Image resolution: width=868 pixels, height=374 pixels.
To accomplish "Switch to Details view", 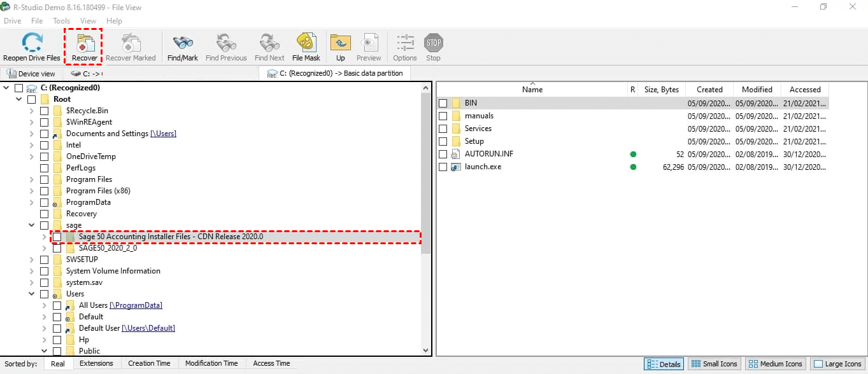I will [x=664, y=364].
